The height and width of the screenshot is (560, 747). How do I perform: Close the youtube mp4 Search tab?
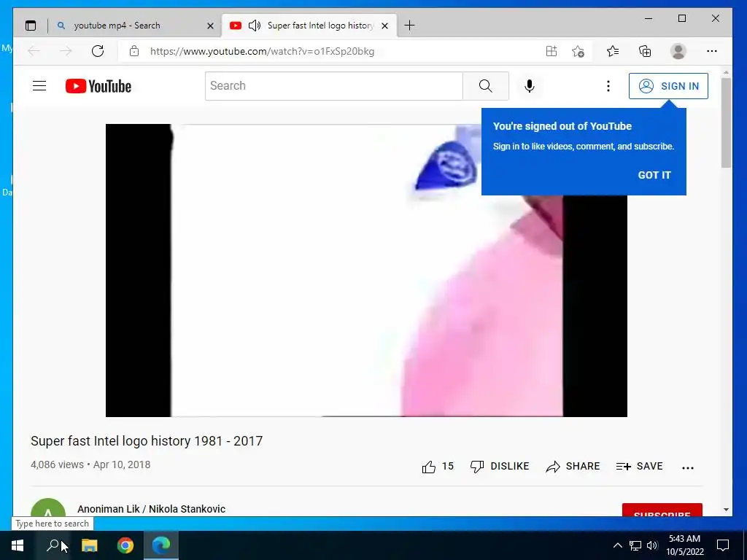210,26
